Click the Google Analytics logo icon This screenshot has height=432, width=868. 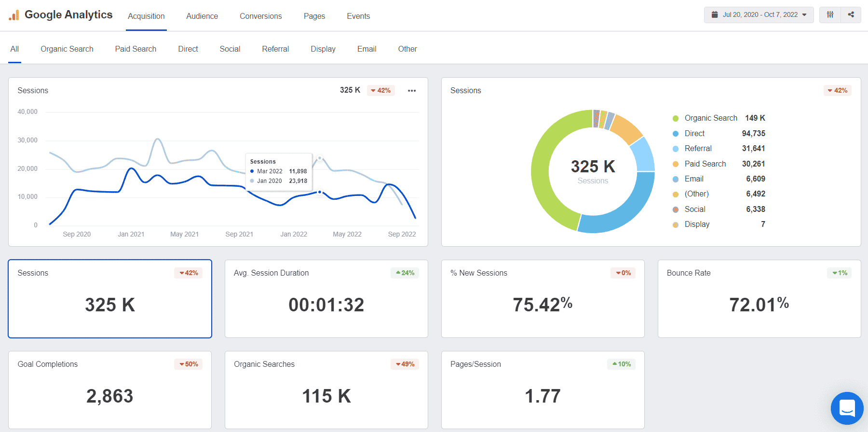click(14, 15)
